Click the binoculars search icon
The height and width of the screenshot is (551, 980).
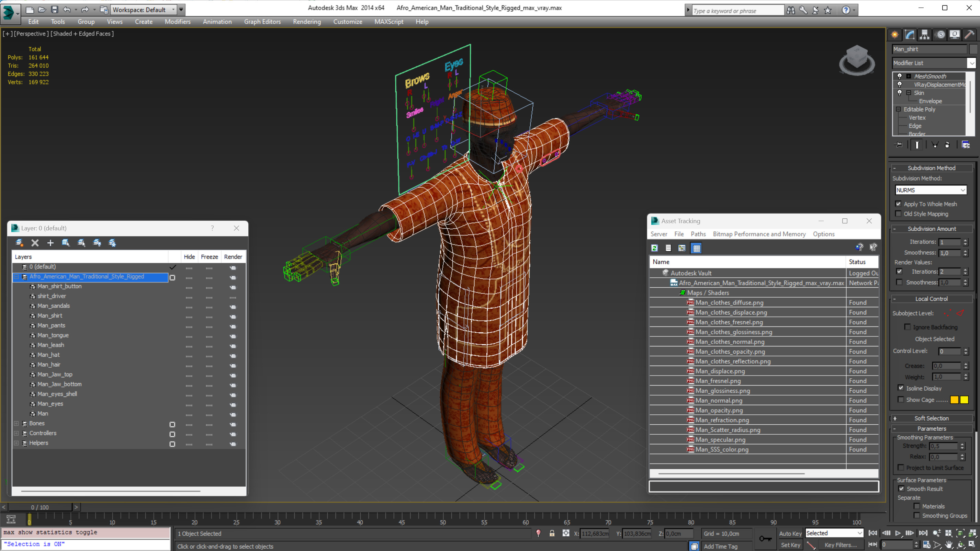[x=791, y=10]
